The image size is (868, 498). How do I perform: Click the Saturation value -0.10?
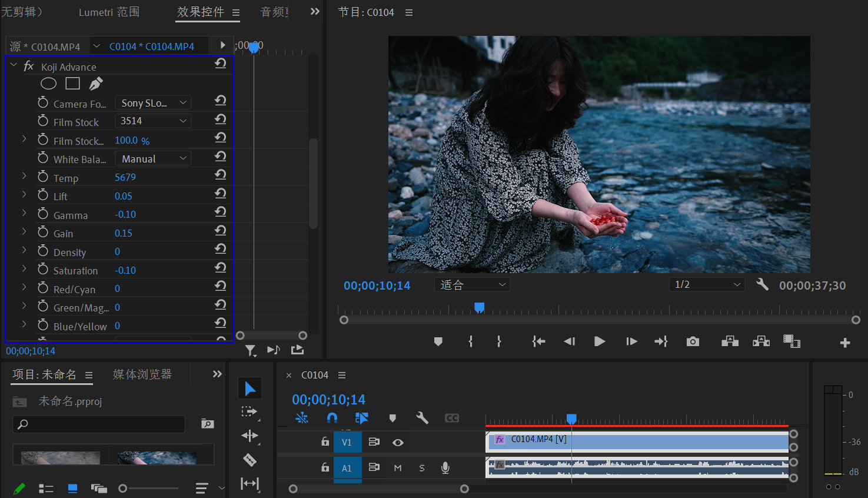(125, 270)
